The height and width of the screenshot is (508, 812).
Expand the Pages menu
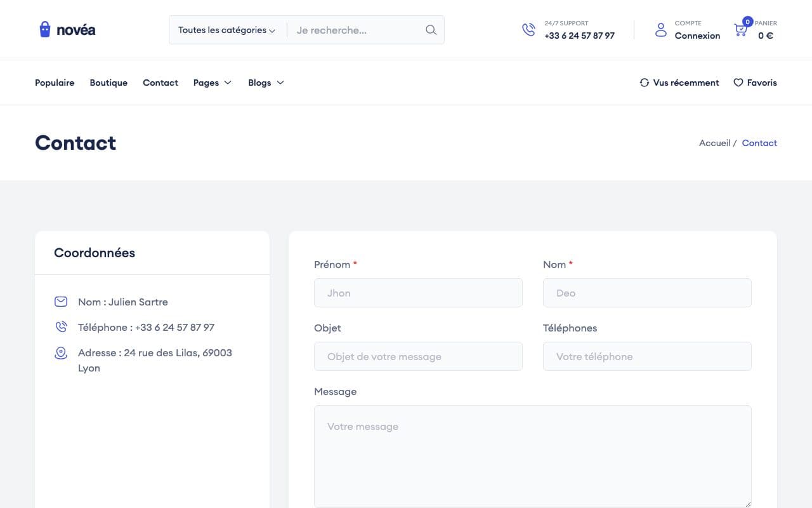click(x=213, y=83)
